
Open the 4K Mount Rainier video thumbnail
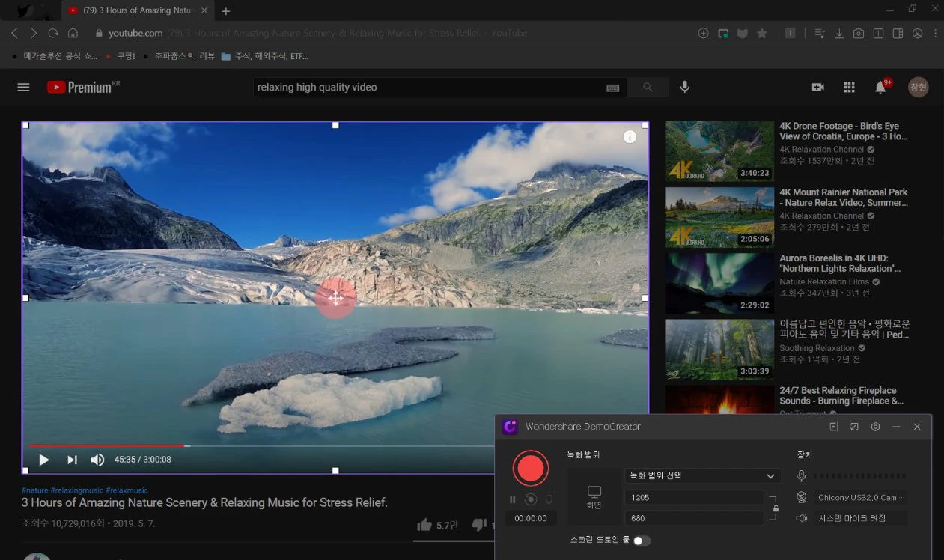(719, 217)
